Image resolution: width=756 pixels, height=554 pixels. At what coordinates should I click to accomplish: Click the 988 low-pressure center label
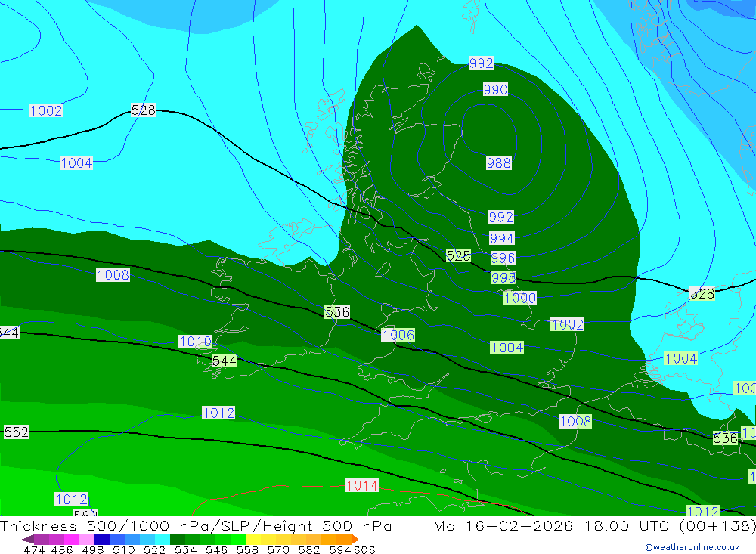(x=498, y=163)
